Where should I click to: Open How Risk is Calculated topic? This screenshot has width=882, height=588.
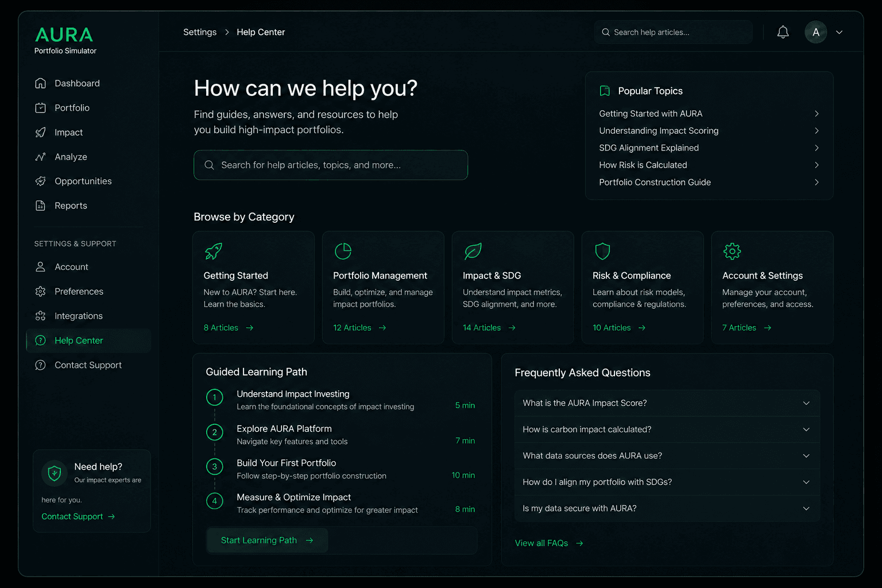pos(709,165)
